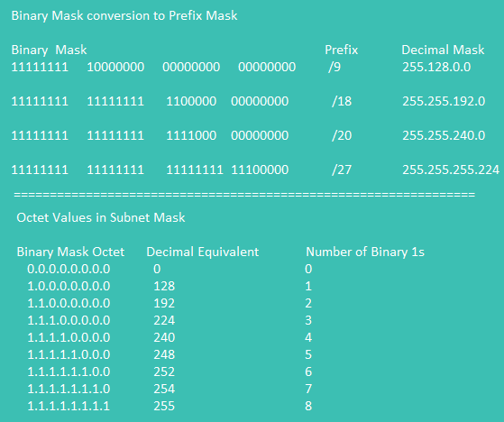Click the 'Binary Mask Octet' column header
Viewport: 504px width, 422px height.
[x=70, y=252]
